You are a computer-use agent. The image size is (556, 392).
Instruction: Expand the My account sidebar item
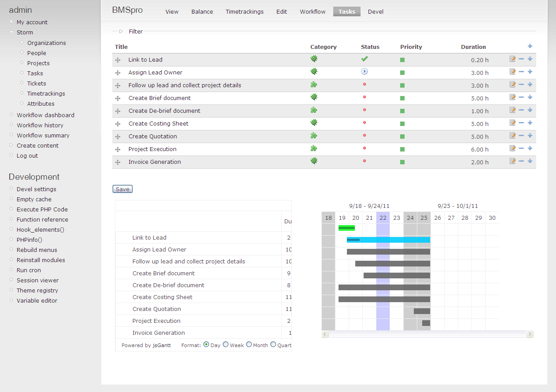[11, 22]
